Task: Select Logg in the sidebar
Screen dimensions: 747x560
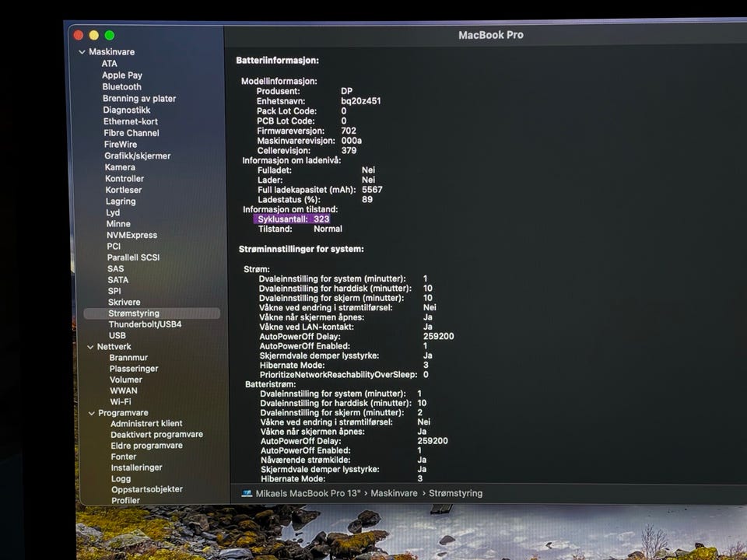Action: [121, 479]
